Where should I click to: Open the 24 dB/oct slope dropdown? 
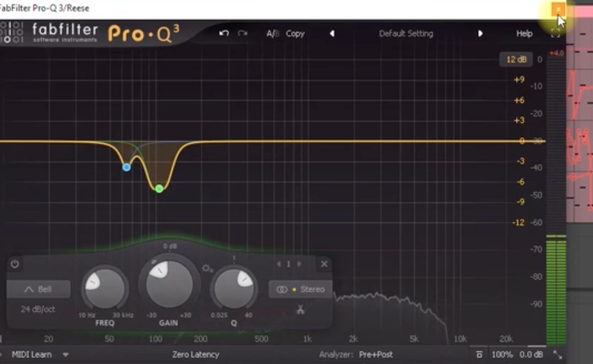(x=38, y=308)
